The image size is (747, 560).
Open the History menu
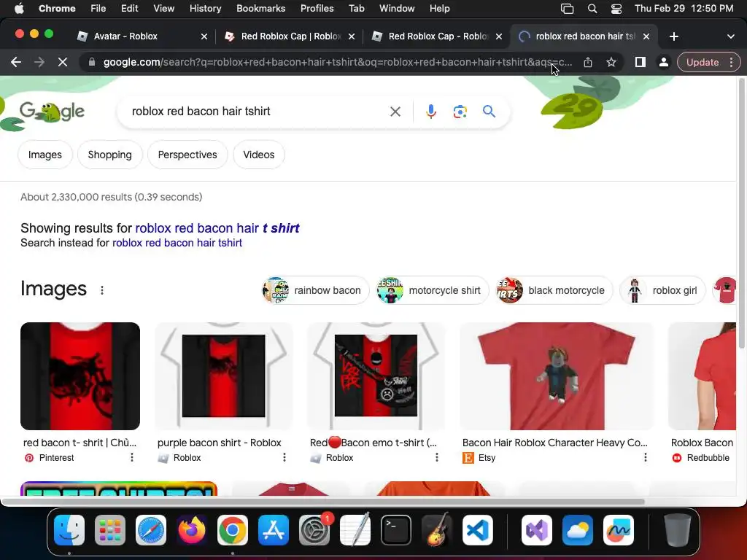click(x=205, y=9)
